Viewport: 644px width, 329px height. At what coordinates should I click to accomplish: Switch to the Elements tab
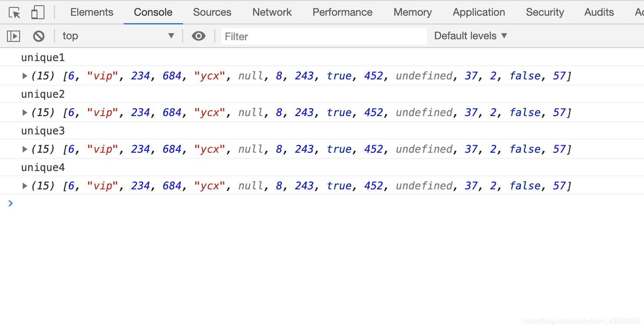point(92,12)
